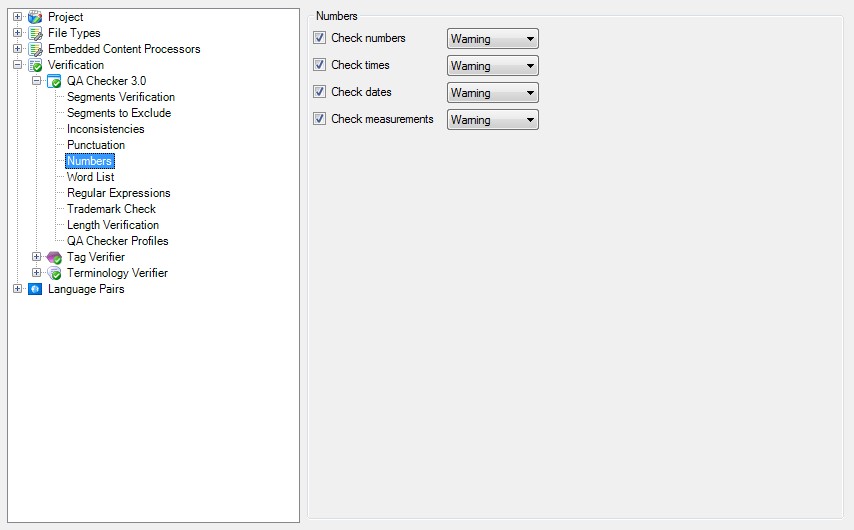The image size is (854, 530).
Task: Open the Check measurements severity dropdown
Action: [x=492, y=120]
